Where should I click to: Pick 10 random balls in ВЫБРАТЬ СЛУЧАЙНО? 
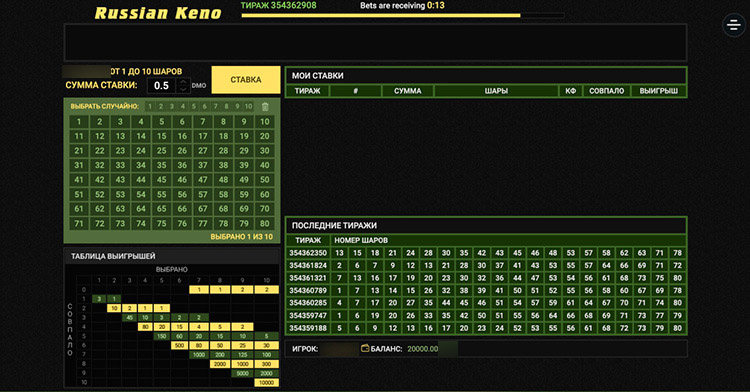(x=248, y=106)
